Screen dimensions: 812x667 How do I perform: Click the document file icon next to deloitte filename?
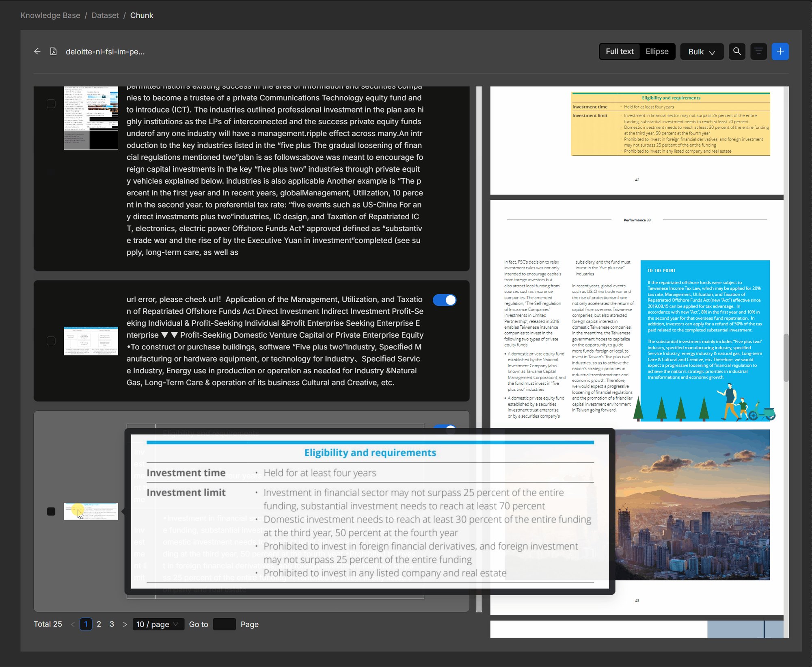coord(53,52)
